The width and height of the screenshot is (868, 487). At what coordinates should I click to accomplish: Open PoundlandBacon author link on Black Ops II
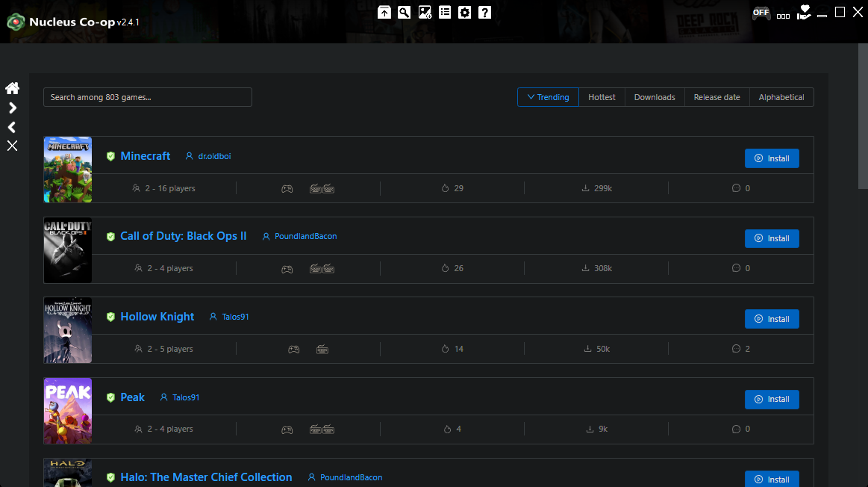[305, 236]
